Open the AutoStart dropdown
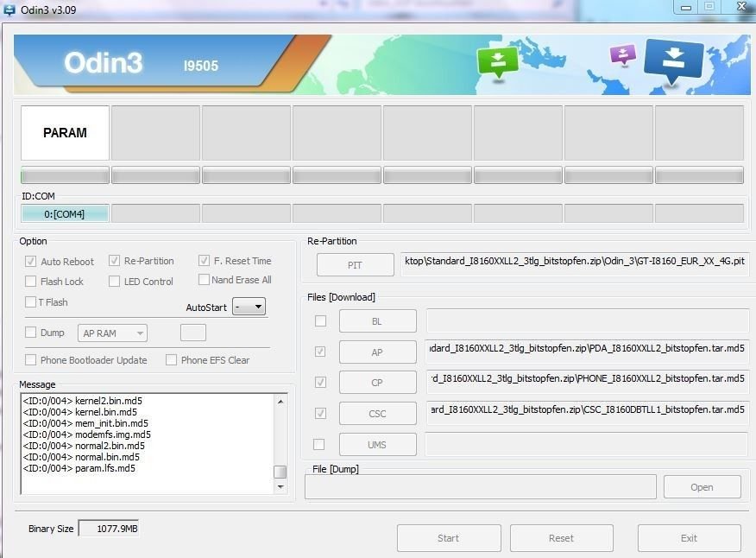Image resolution: width=756 pixels, height=558 pixels. 249,307
